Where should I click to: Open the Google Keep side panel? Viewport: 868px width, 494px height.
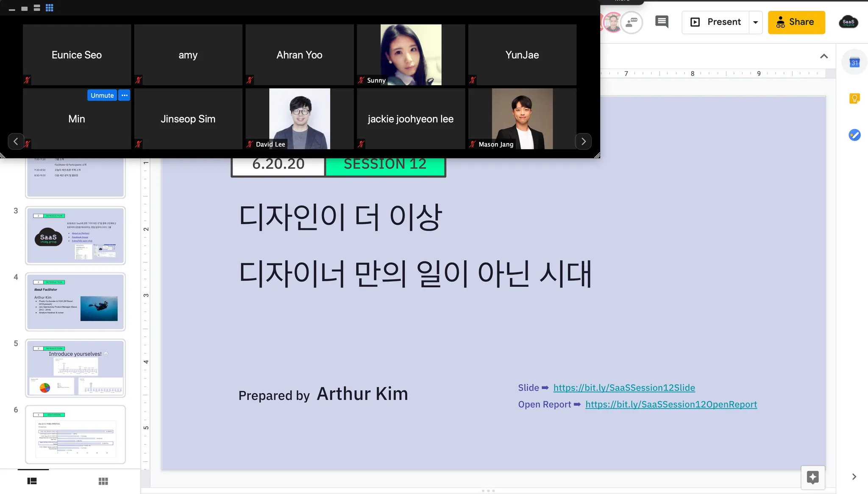(854, 99)
